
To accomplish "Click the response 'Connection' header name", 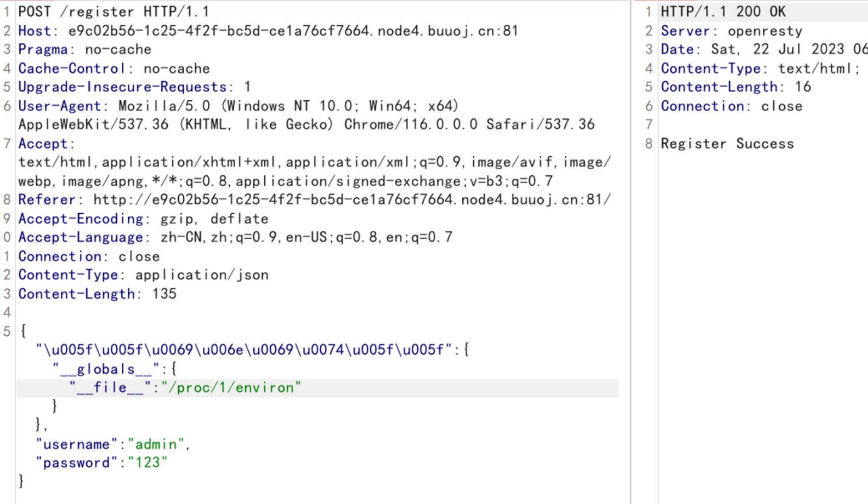I will (x=702, y=106).
